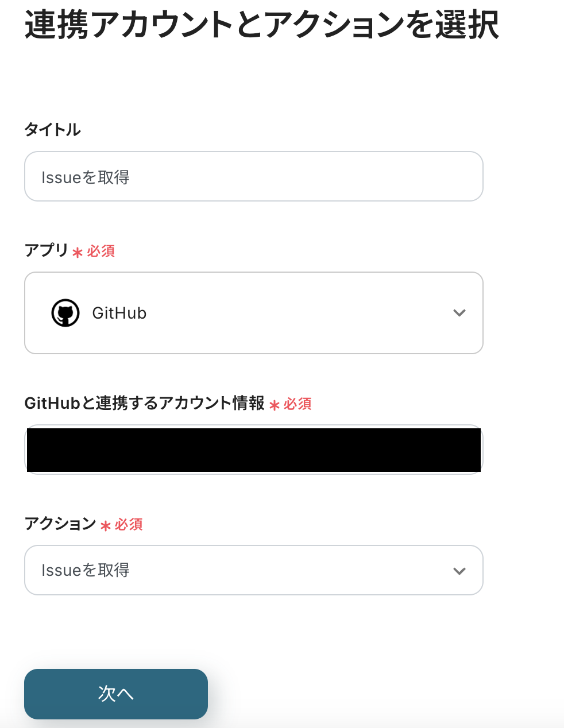Click the GitHub app name text
Screen dimensions: 564x728
tap(119, 313)
